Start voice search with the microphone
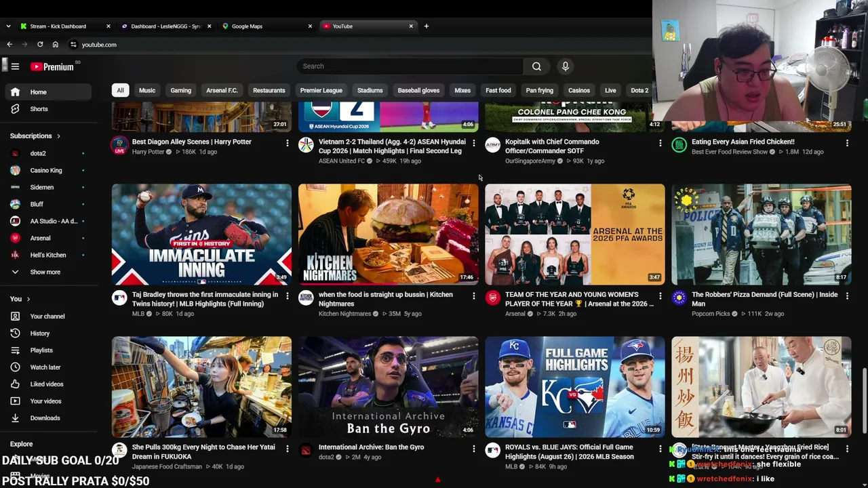The width and height of the screenshot is (868, 488). (565, 66)
